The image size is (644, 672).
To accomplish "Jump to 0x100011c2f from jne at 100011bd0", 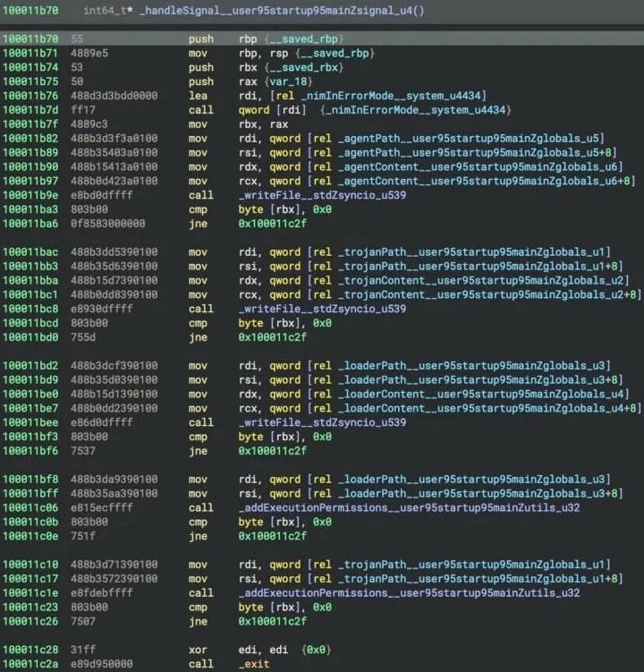I will pyautogui.click(x=273, y=336).
